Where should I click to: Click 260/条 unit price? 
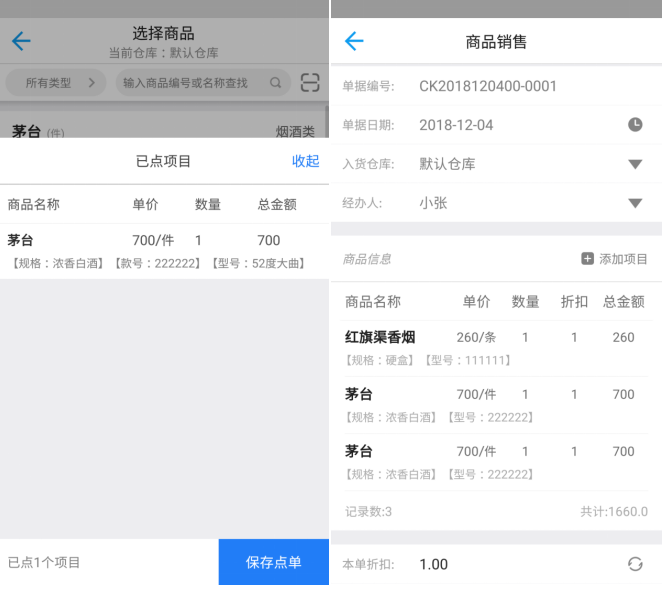tap(476, 337)
